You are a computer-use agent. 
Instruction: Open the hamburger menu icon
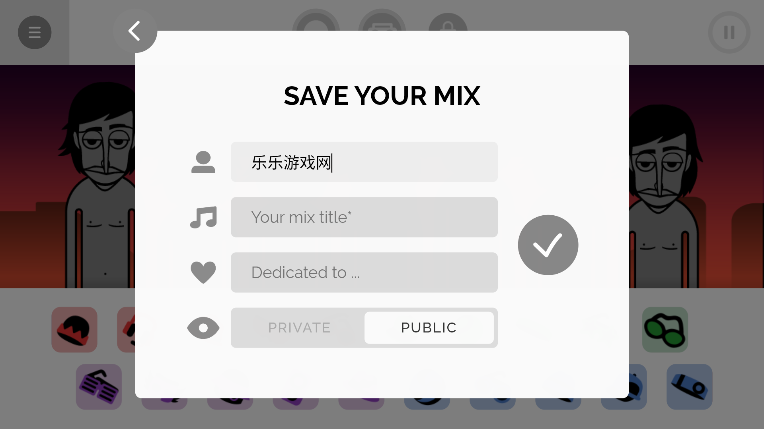(x=35, y=32)
